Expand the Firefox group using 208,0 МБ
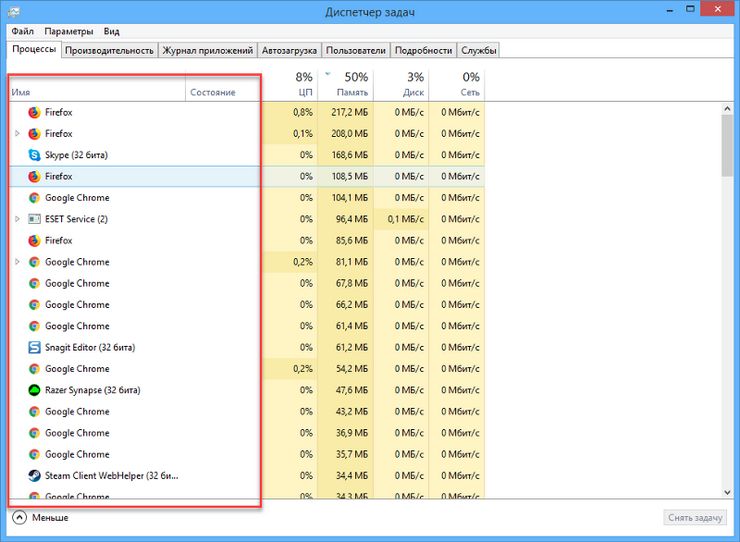Viewport: 740px width, 542px height. pyautogui.click(x=17, y=134)
